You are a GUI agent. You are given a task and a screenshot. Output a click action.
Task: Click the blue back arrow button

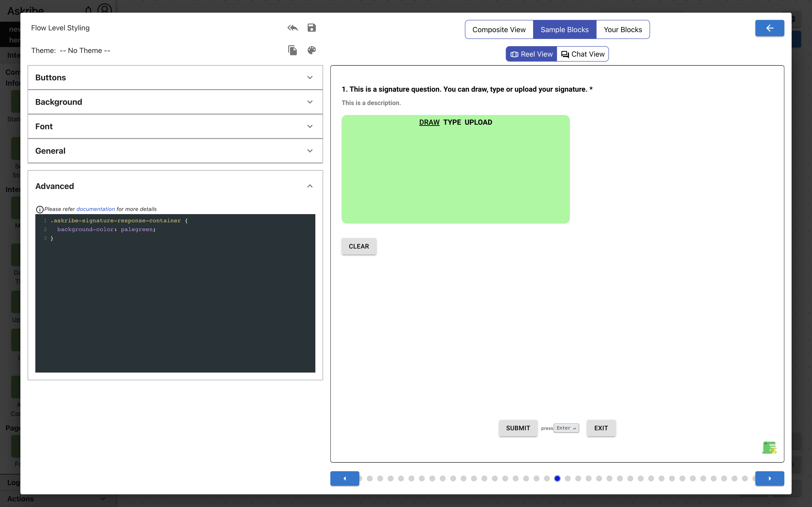click(x=769, y=28)
